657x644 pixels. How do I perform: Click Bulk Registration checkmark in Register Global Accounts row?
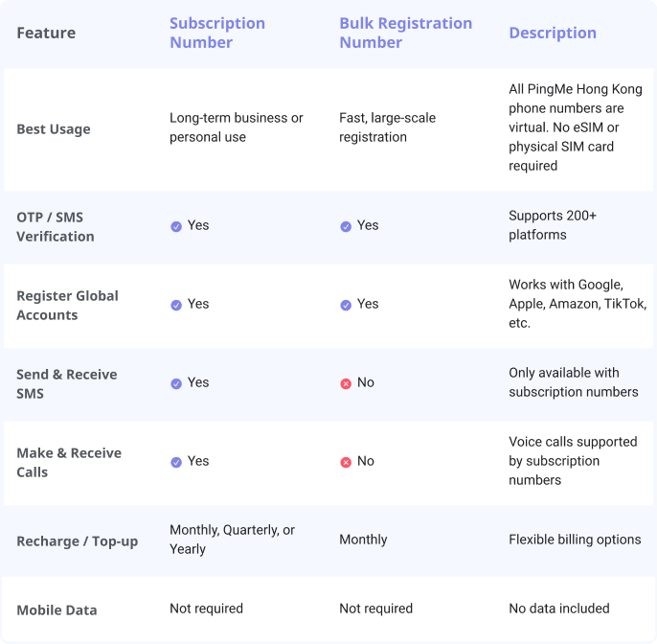click(346, 305)
